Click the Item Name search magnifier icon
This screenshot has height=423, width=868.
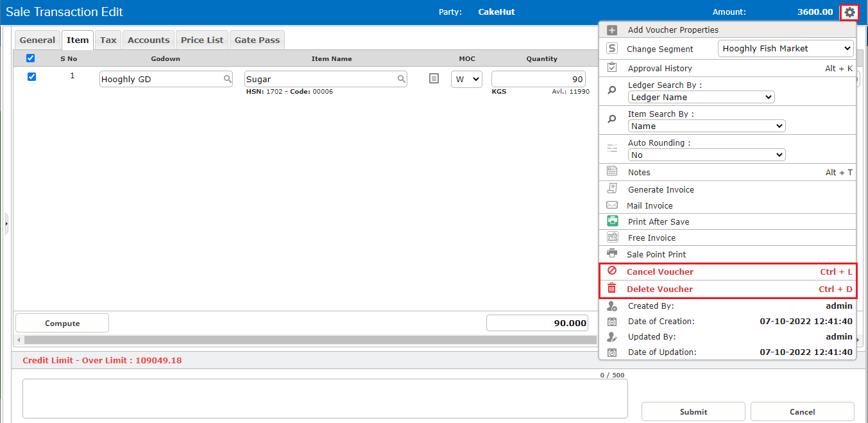coord(401,79)
